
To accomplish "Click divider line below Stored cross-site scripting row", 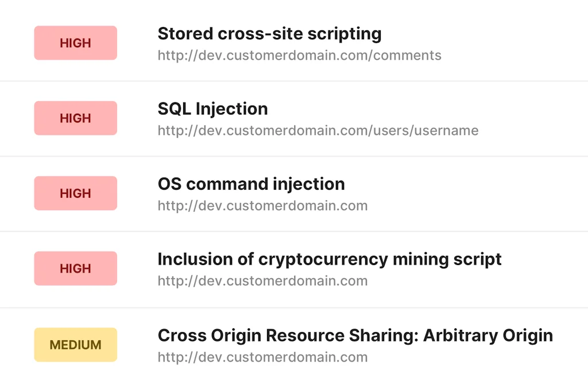I will pyautogui.click(x=294, y=81).
